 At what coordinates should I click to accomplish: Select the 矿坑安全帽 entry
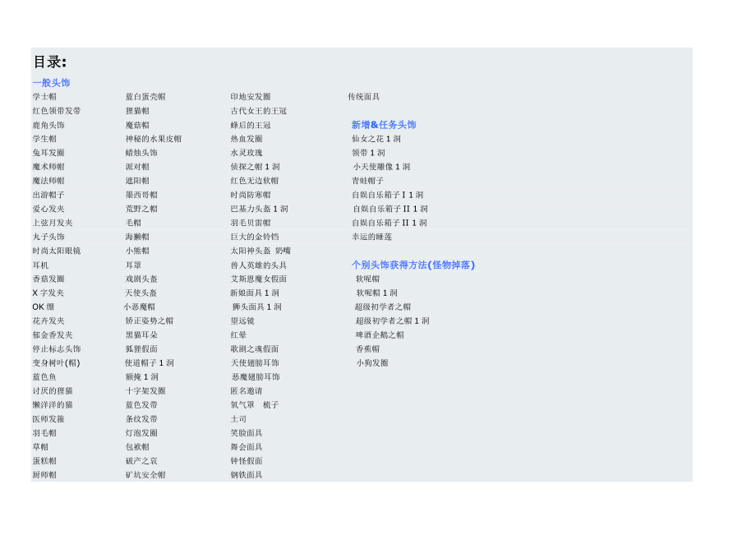(145, 475)
